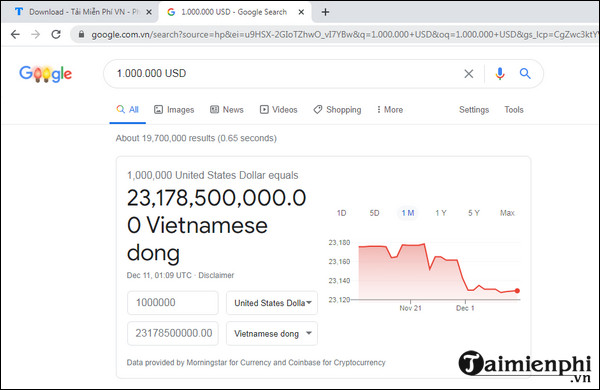Open the Disclaimer link
Viewport: 600px width, 390px height.
pos(216,275)
